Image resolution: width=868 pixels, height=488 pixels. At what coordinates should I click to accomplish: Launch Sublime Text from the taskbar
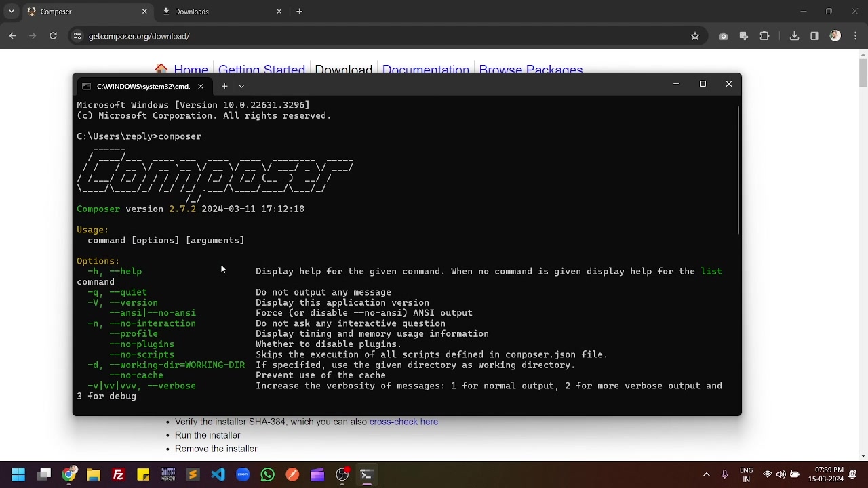click(x=193, y=474)
